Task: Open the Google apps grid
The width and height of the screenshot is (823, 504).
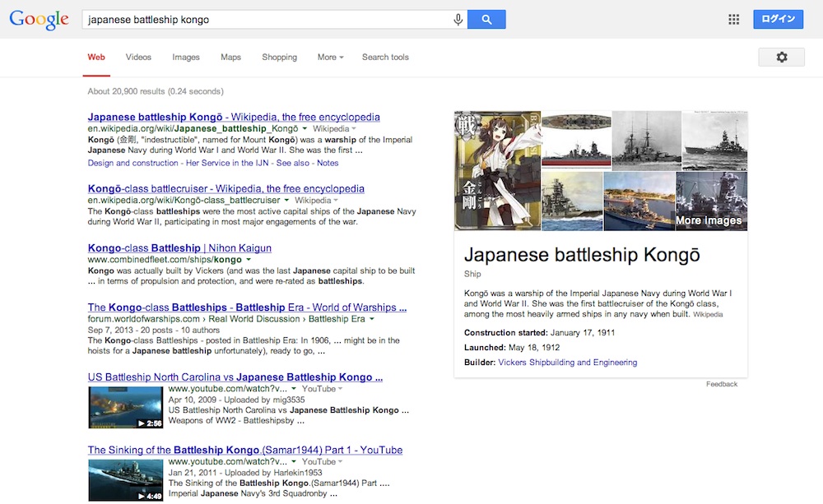Action: click(x=734, y=20)
